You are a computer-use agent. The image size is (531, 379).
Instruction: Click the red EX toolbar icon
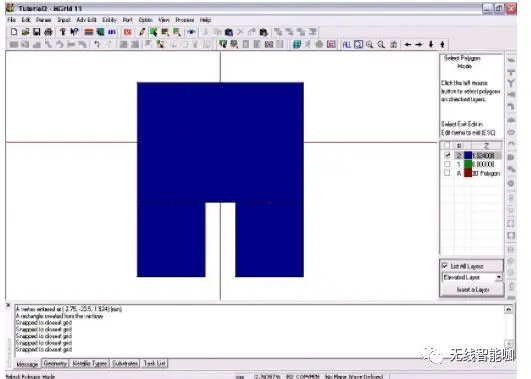[x=128, y=32]
